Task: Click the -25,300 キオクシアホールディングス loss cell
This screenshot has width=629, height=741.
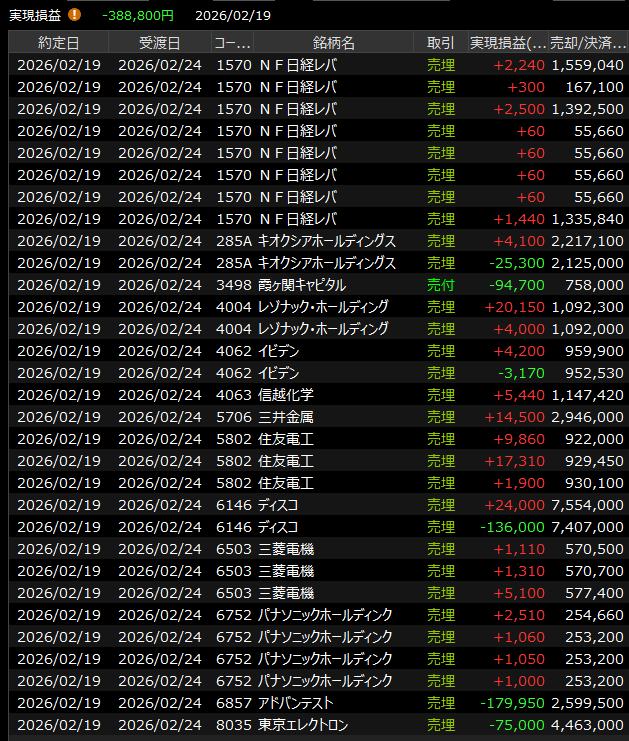Action: 516,263
